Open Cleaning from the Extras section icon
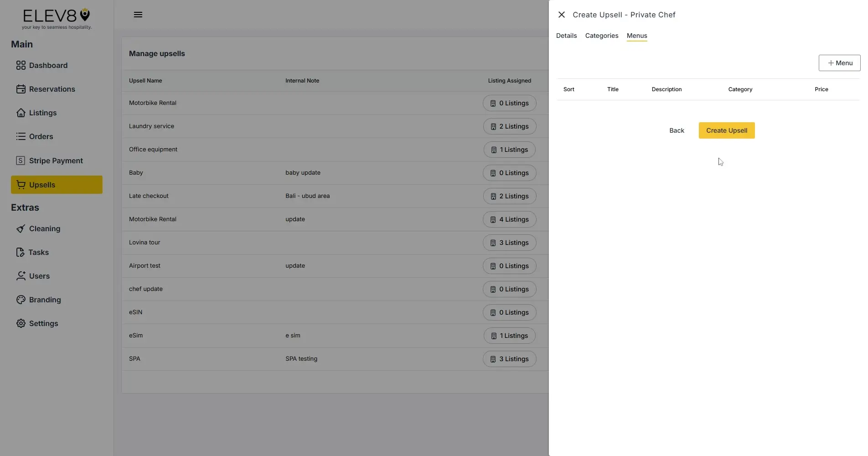The height and width of the screenshot is (456, 868). tap(21, 228)
